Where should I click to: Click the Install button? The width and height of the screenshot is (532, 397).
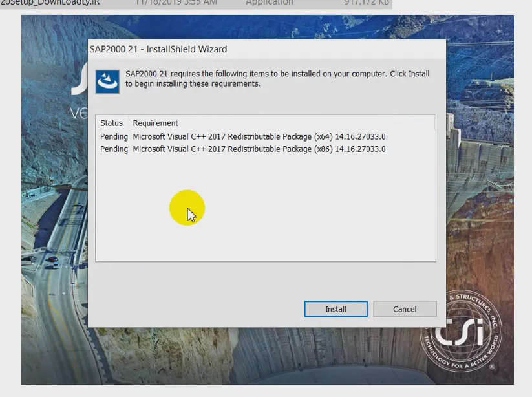tap(335, 309)
